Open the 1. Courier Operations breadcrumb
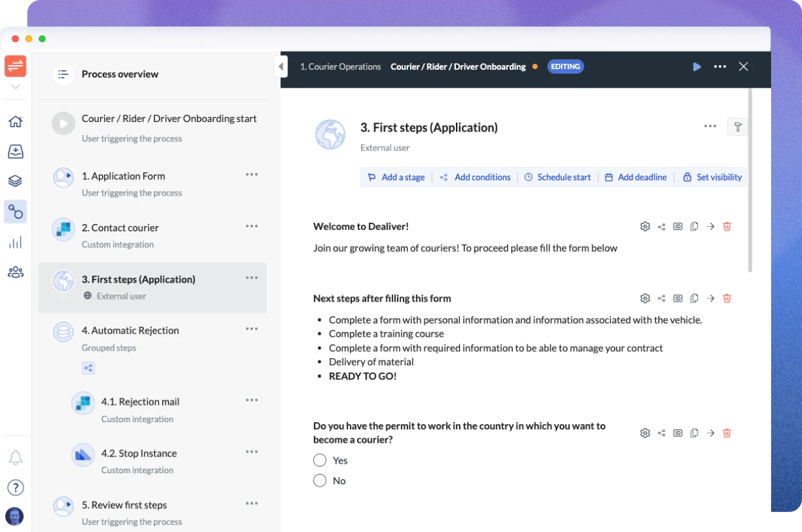 (x=340, y=66)
